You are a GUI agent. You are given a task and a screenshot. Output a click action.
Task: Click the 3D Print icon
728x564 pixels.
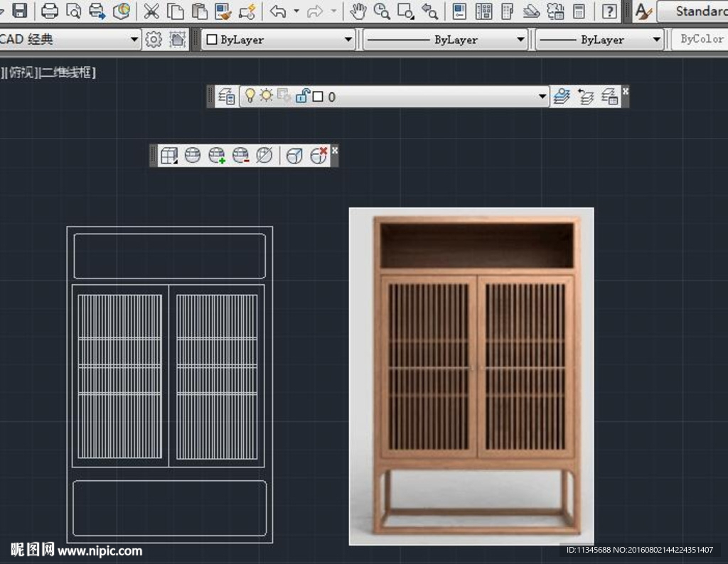pyautogui.click(x=121, y=10)
